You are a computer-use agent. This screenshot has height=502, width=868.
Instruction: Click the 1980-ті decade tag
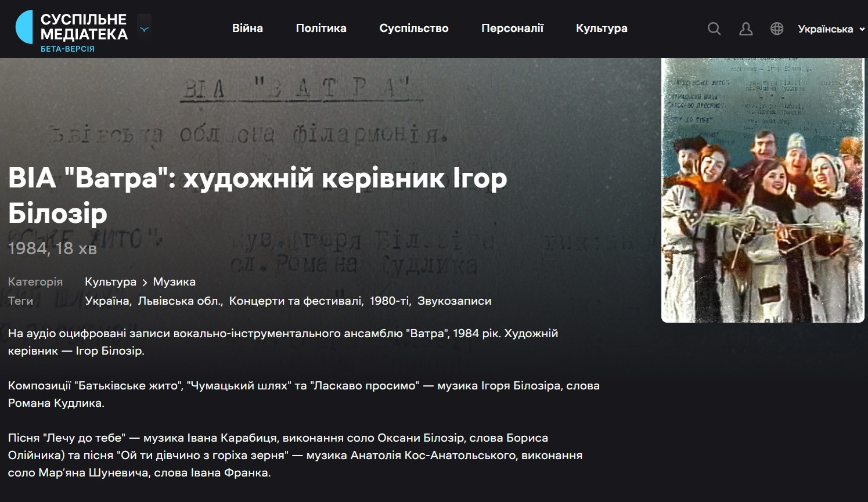coord(389,301)
